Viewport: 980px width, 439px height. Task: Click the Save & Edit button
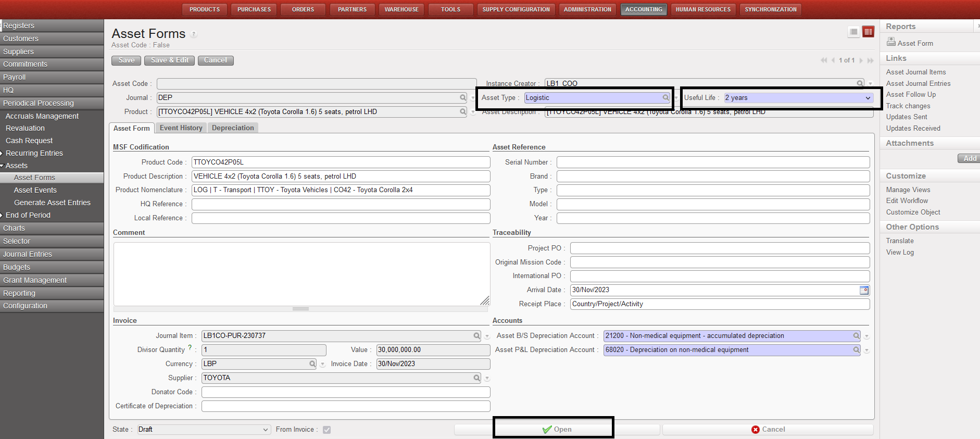tap(170, 60)
